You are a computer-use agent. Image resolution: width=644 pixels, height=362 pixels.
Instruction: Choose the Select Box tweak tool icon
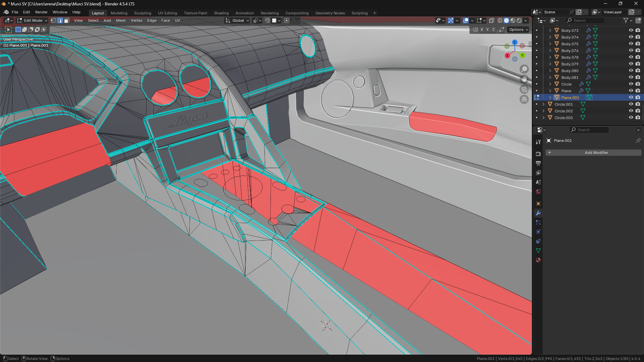8,30
